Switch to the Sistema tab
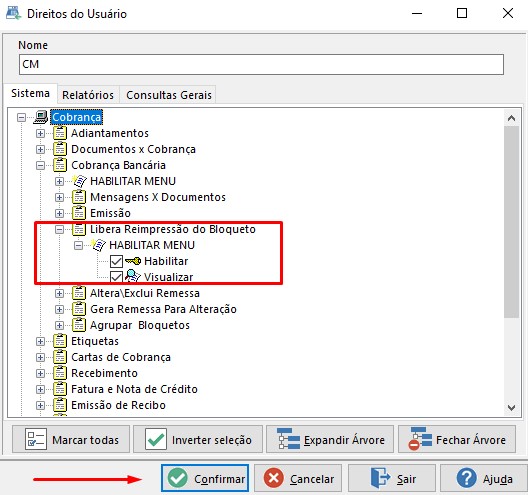Image resolution: width=528 pixels, height=495 pixels. [30, 93]
